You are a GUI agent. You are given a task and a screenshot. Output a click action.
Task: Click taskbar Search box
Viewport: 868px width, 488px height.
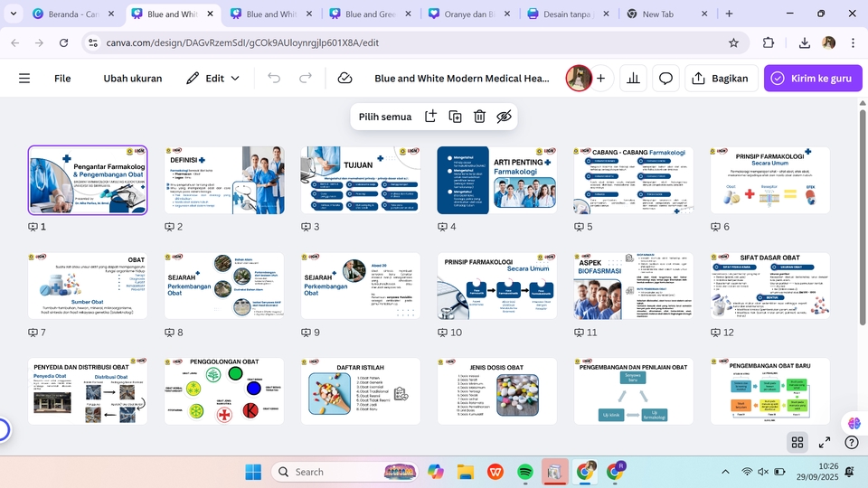[x=344, y=472]
